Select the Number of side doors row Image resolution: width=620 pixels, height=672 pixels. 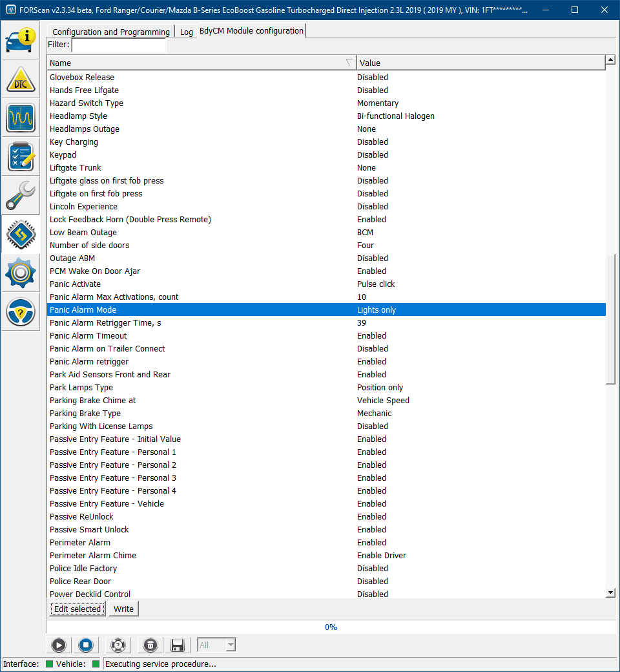(x=326, y=245)
